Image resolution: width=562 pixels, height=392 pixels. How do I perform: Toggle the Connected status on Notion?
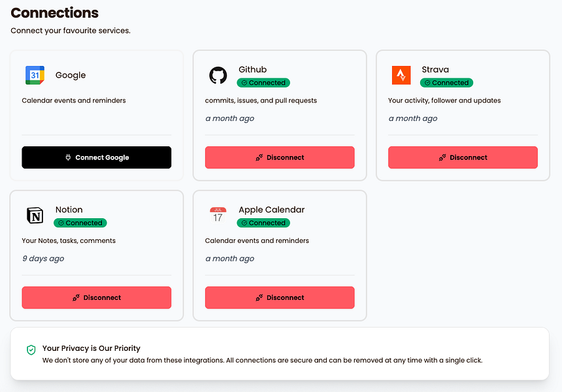coord(80,223)
